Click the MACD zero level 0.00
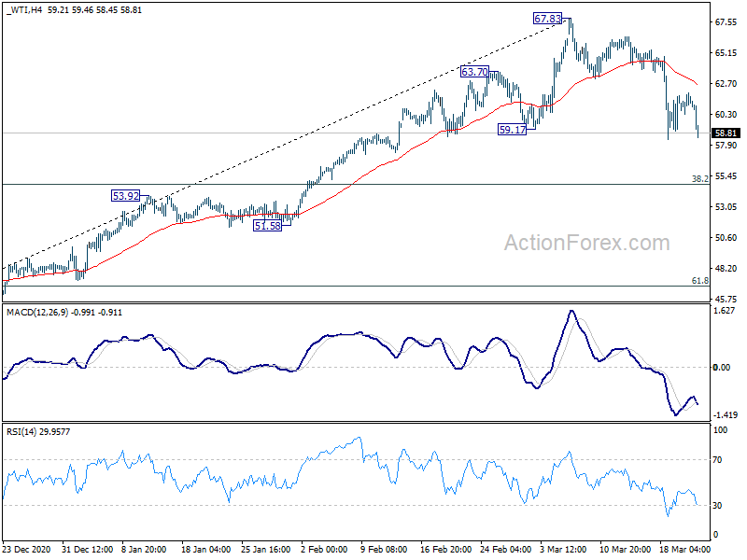The image size is (747, 560). [x=721, y=367]
